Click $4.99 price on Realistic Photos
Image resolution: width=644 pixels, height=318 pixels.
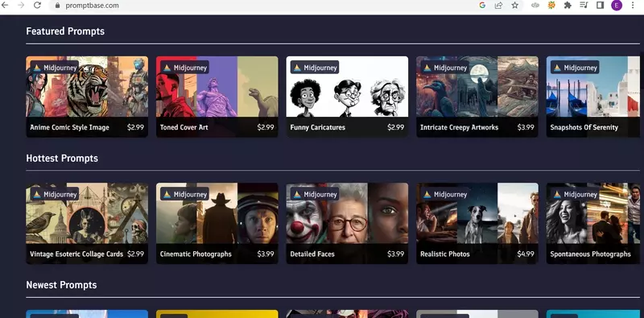tap(526, 254)
